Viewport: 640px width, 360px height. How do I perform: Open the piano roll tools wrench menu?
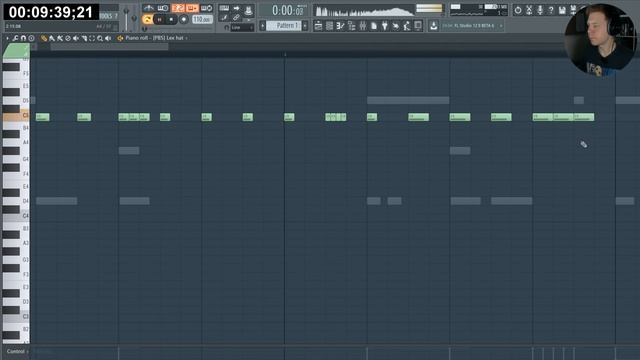(16, 38)
